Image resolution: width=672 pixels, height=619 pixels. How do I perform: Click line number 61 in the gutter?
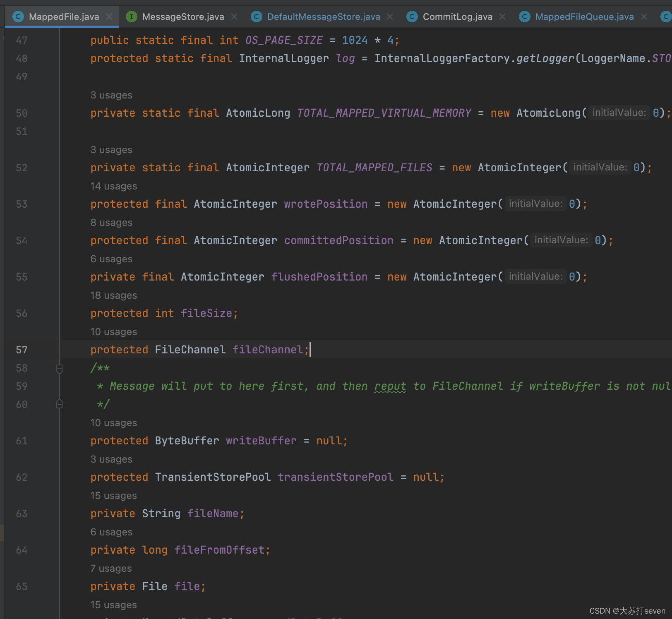[x=22, y=441]
